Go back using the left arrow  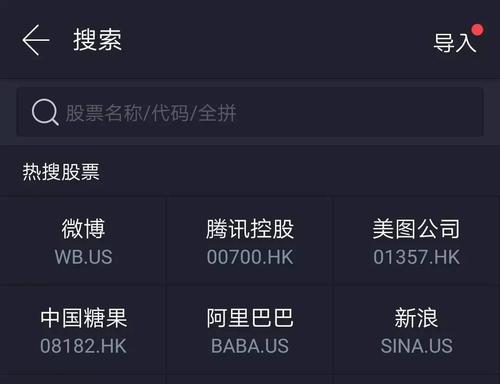tap(36, 40)
